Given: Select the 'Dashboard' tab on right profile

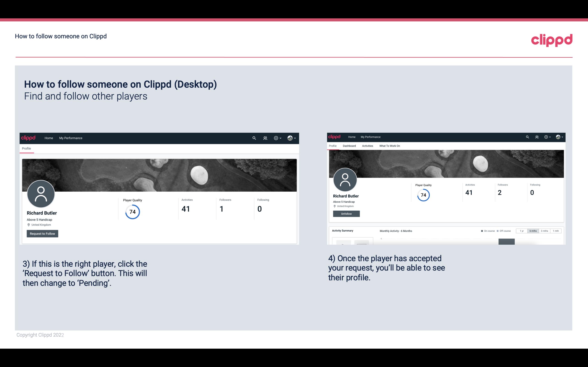Looking at the screenshot, I should coord(349,146).
